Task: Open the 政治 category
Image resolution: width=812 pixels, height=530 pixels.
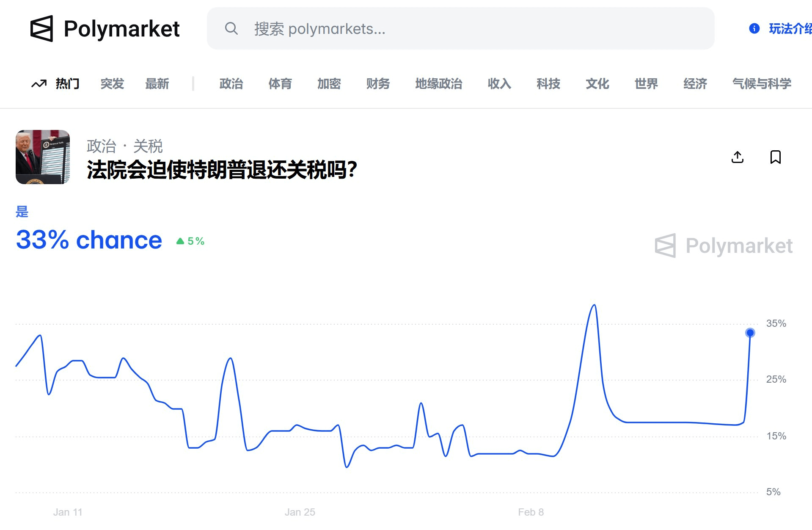Action: (x=231, y=83)
